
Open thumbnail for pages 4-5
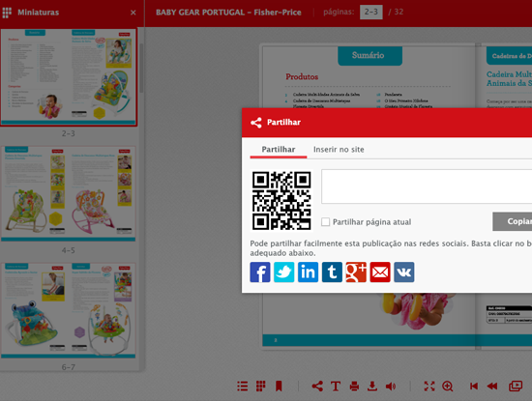point(69,193)
